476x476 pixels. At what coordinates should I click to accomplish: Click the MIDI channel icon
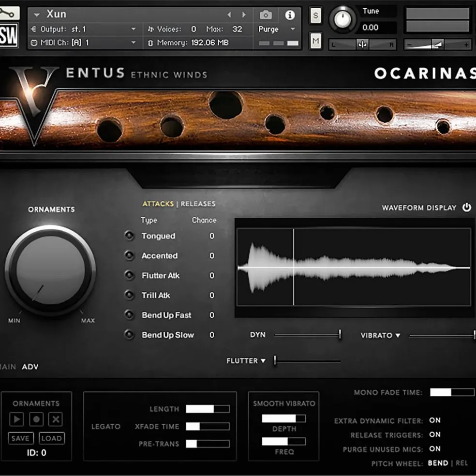34,43
